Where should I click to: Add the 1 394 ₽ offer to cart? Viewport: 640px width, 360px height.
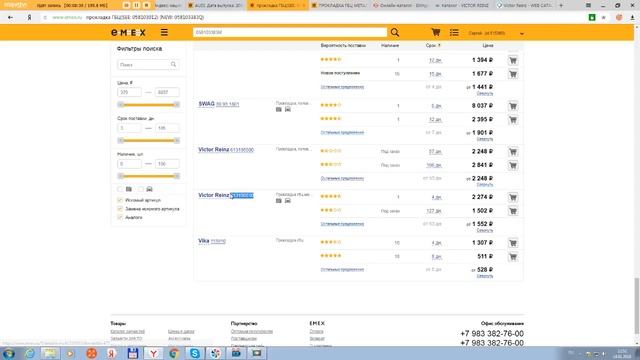tap(513, 60)
